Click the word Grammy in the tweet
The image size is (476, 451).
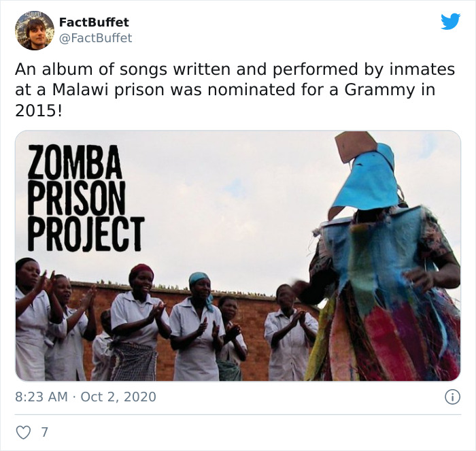(x=379, y=90)
